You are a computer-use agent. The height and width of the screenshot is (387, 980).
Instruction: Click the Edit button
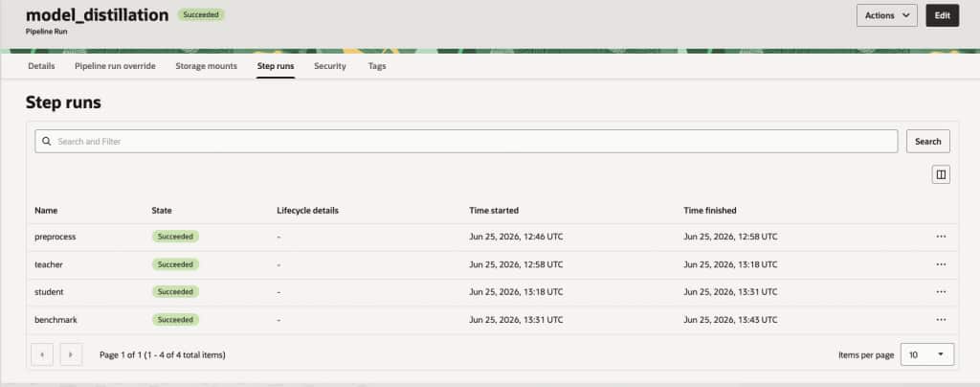[942, 15]
